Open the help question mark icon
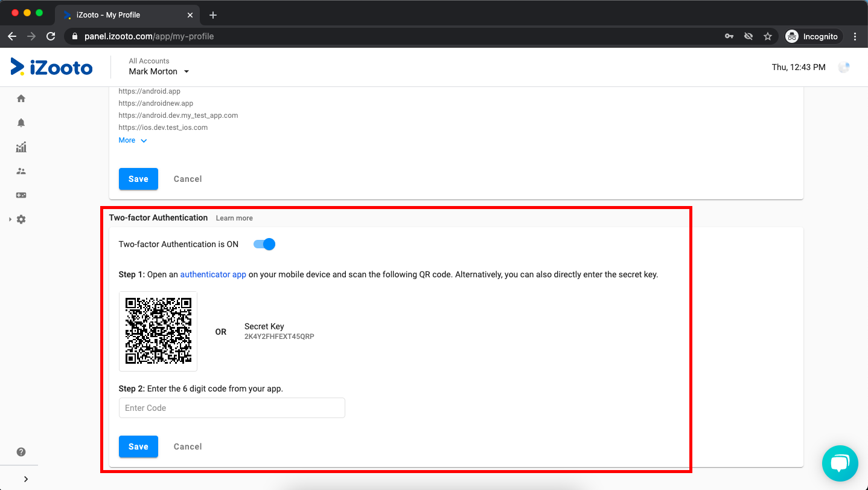This screenshot has height=490, width=868. (21, 452)
